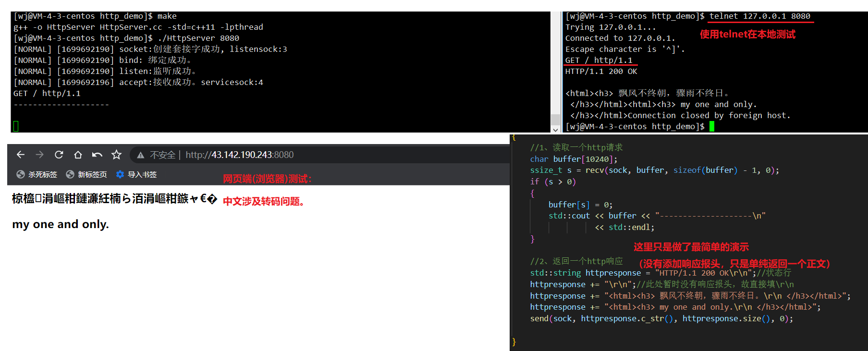Click the "g++ -o HttpServer" compile line
This screenshot has height=351, width=868.
[138, 27]
